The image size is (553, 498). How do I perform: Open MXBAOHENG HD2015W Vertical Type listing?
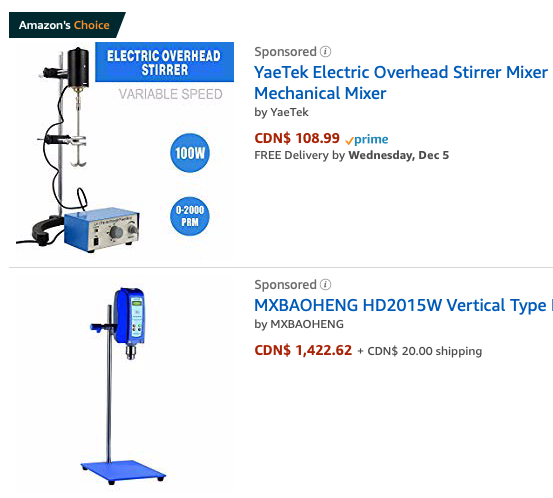tap(403, 305)
